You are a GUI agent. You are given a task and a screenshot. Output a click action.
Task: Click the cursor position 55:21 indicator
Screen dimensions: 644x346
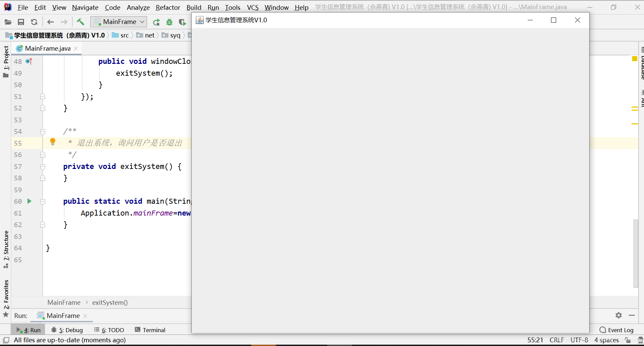[535, 340]
